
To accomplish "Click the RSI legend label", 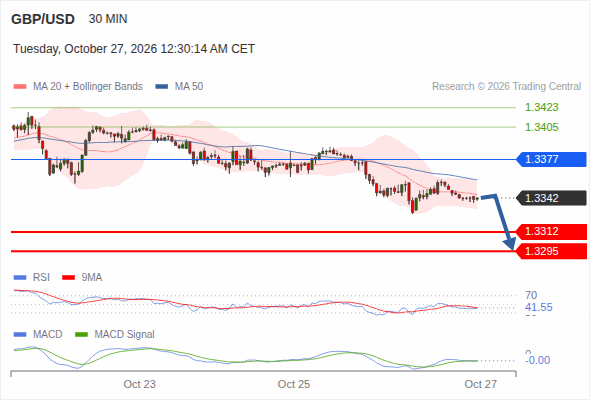I will click(x=41, y=277).
